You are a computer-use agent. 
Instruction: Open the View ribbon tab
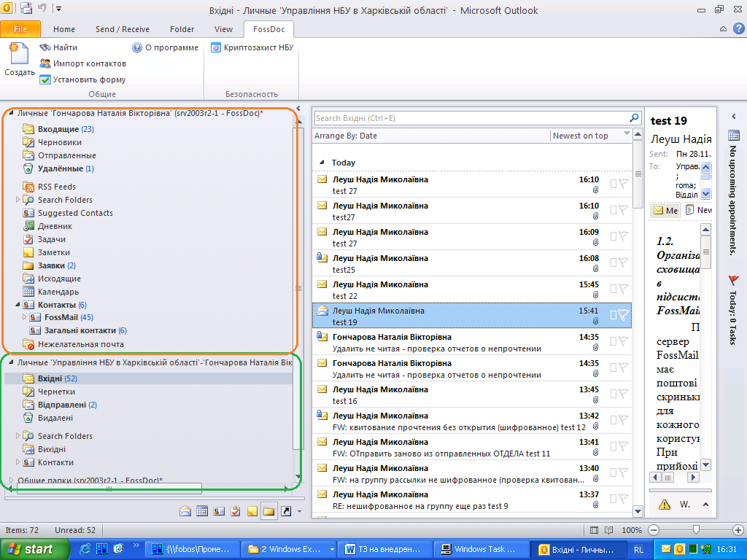(223, 29)
